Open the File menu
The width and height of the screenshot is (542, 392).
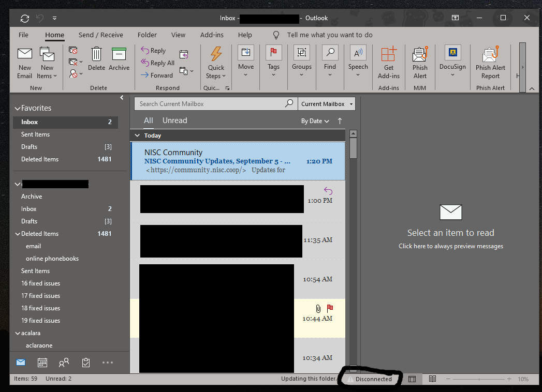[x=23, y=35]
